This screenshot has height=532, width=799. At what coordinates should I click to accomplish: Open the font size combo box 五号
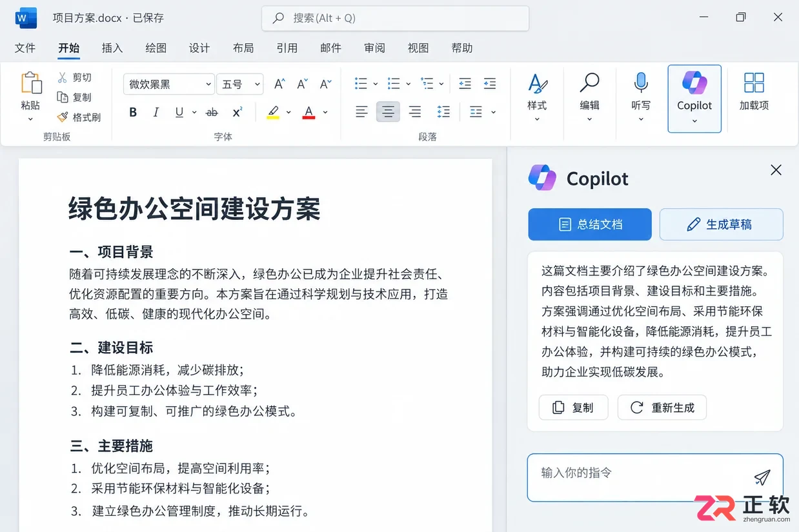coord(239,84)
